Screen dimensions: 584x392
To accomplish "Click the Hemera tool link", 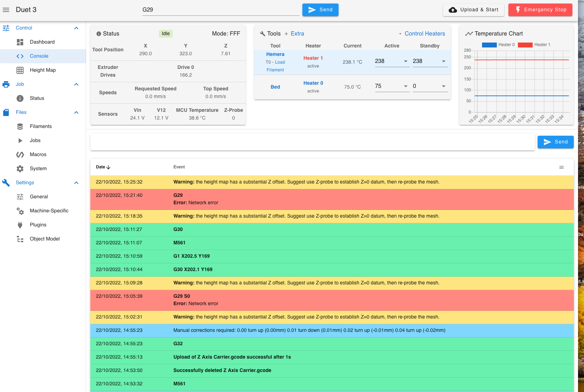I will coord(275,54).
